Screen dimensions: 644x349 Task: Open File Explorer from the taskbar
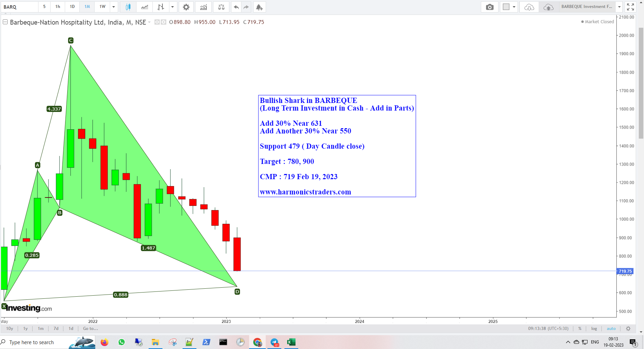(x=155, y=342)
